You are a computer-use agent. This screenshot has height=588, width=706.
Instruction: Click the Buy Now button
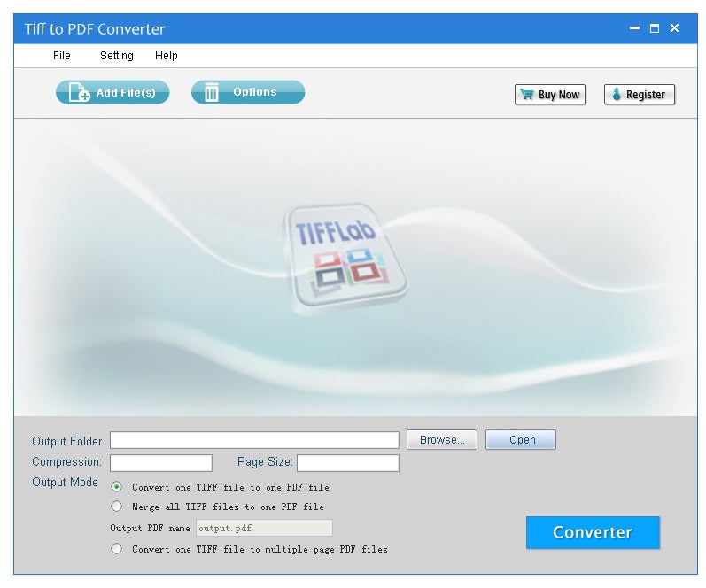coord(550,95)
